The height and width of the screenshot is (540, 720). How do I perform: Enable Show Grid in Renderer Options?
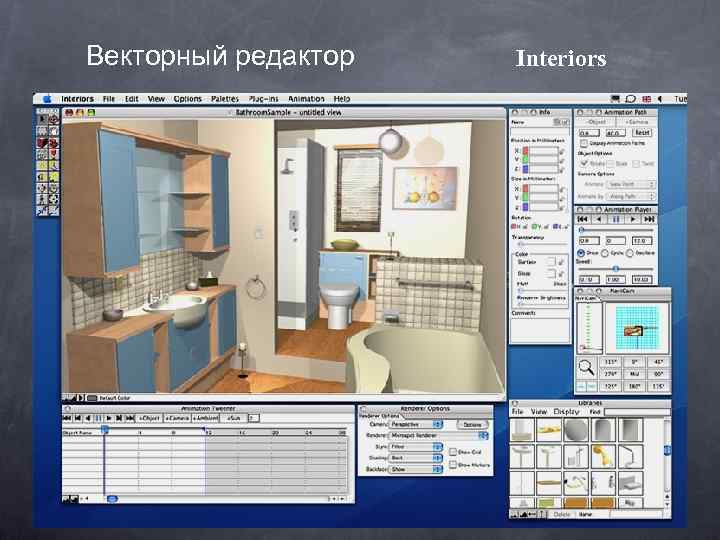click(x=453, y=452)
